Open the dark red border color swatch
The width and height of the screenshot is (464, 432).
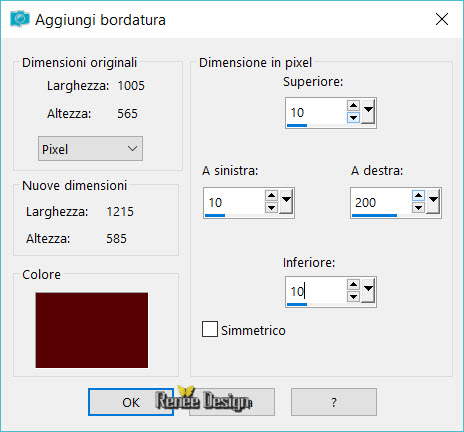(92, 330)
